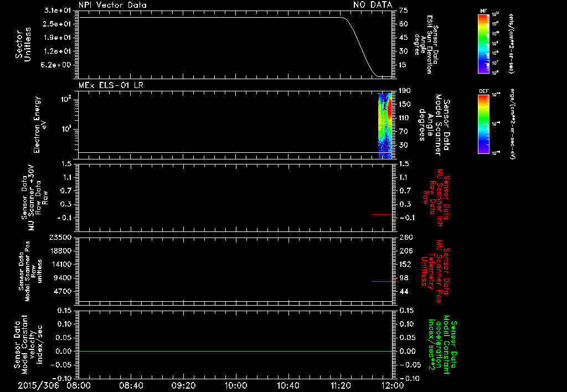
Task: Select the green 'Model Constant acceleration' label
Action: (x=442, y=345)
